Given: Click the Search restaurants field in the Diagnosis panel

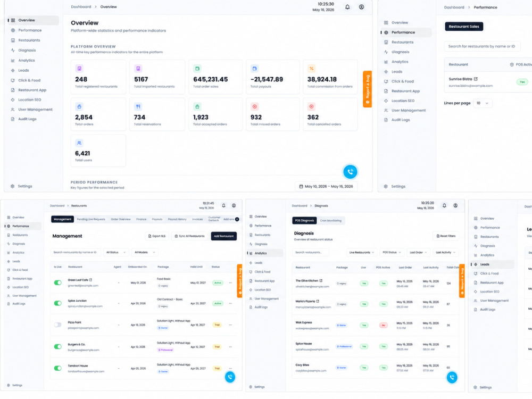Looking at the screenshot, I should click(311, 252).
